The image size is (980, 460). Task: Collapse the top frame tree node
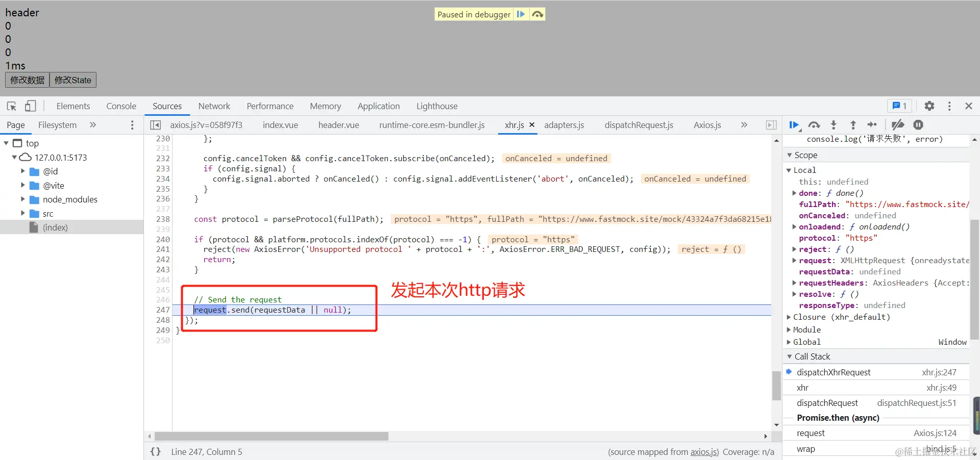pyautogui.click(x=6, y=143)
